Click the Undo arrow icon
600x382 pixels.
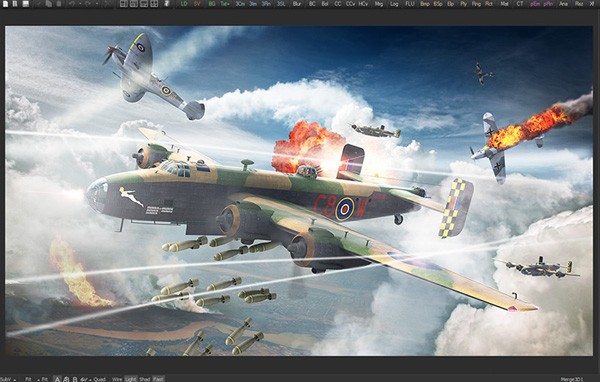[x=72, y=4]
